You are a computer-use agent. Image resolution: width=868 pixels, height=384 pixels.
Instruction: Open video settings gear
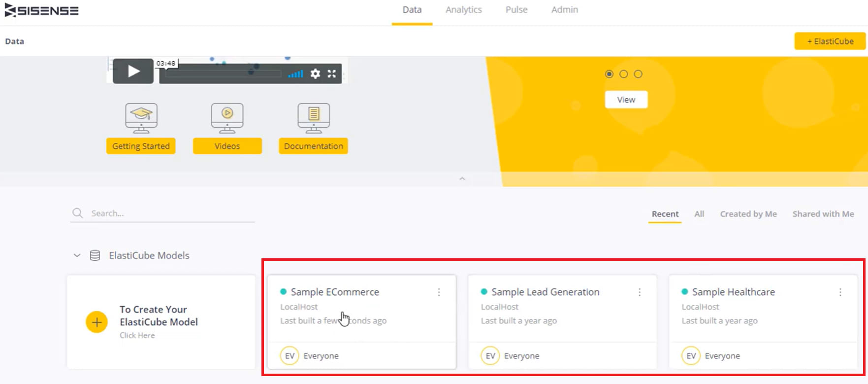315,74
